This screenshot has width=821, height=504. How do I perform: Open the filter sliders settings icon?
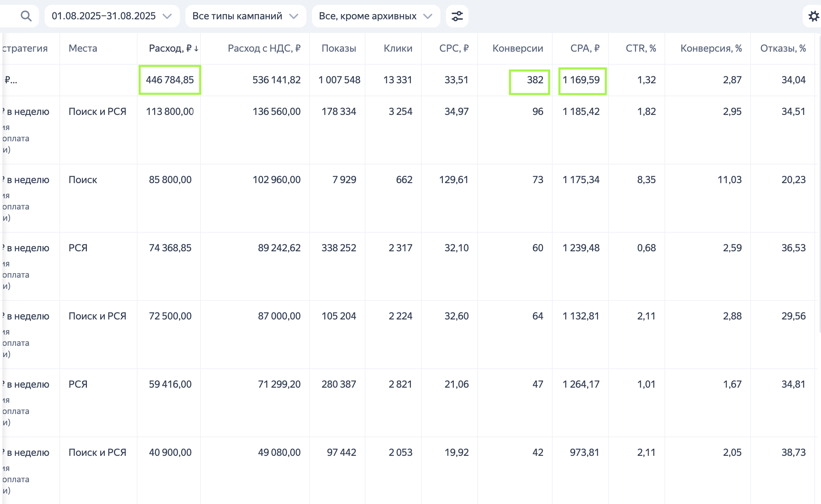tap(457, 16)
